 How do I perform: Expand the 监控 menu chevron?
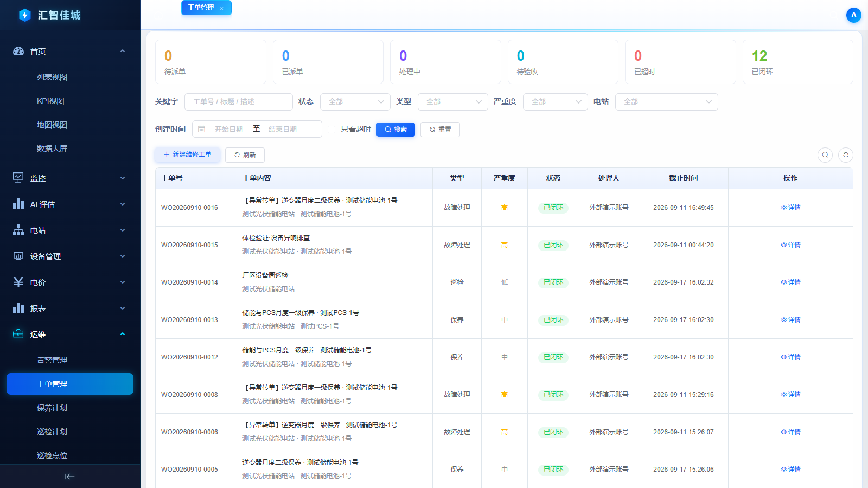[123, 178]
